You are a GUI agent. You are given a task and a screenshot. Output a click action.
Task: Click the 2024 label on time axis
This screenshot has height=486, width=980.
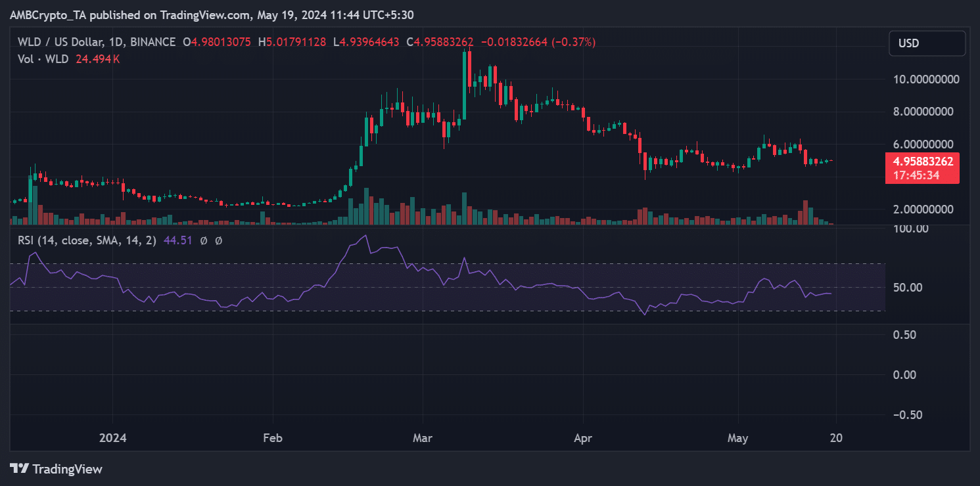coord(112,438)
